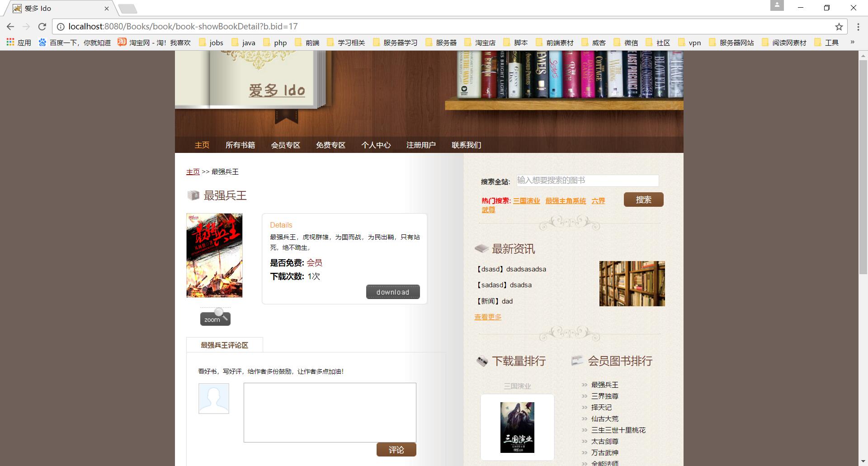Submit comment with 评论 button
This screenshot has width=868, height=466.
pos(396,450)
